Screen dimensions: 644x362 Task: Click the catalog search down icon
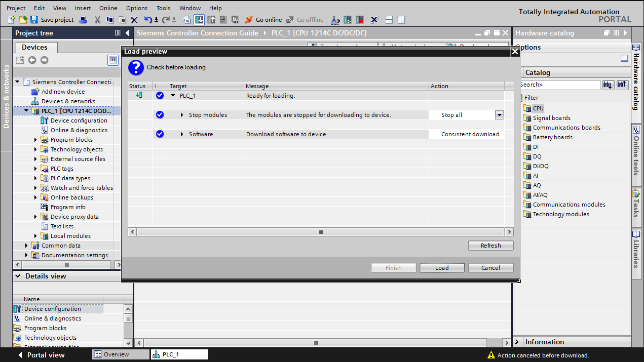coord(608,85)
